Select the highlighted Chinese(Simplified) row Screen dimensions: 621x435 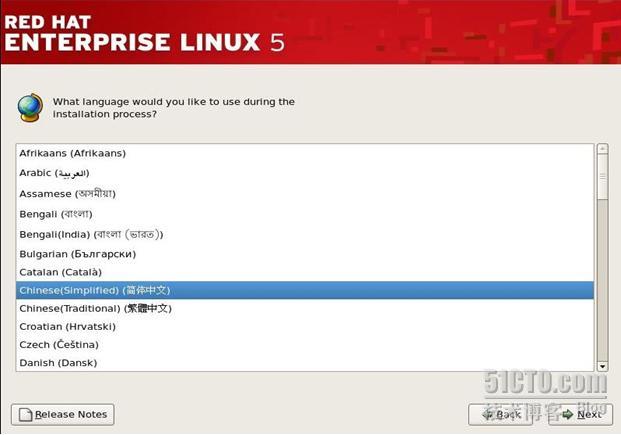pyautogui.click(x=305, y=290)
